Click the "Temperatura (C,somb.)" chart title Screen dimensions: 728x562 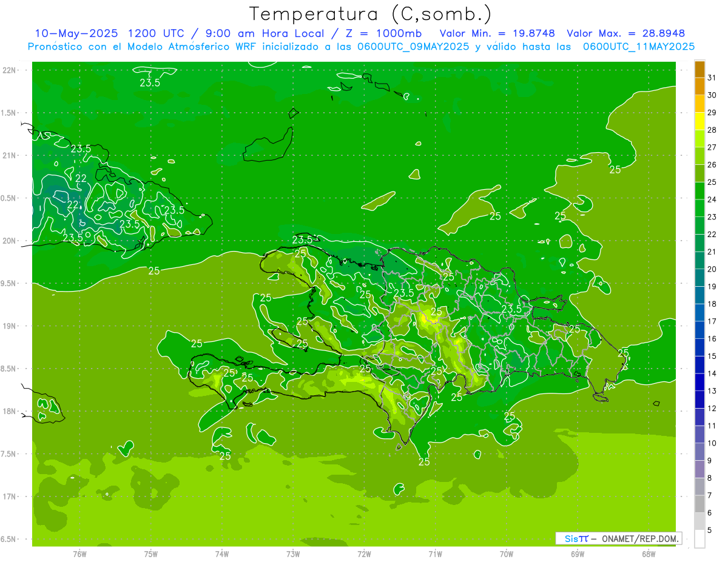coord(370,14)
